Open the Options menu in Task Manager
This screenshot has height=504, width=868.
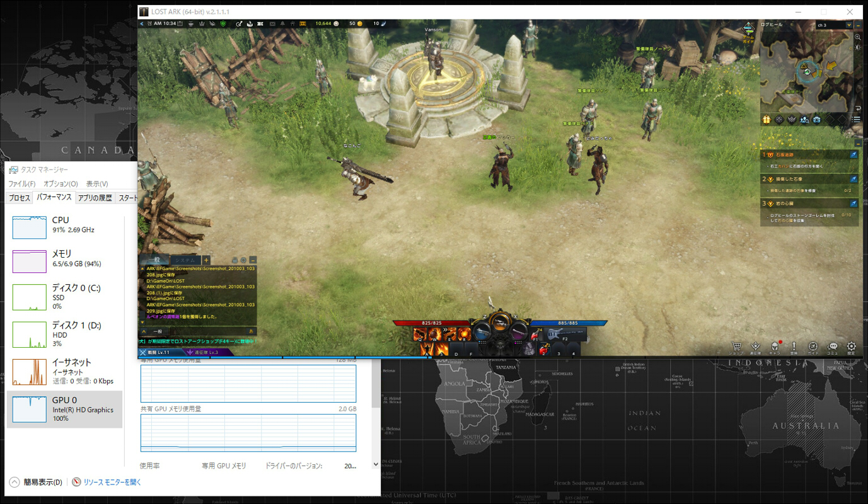61,184
